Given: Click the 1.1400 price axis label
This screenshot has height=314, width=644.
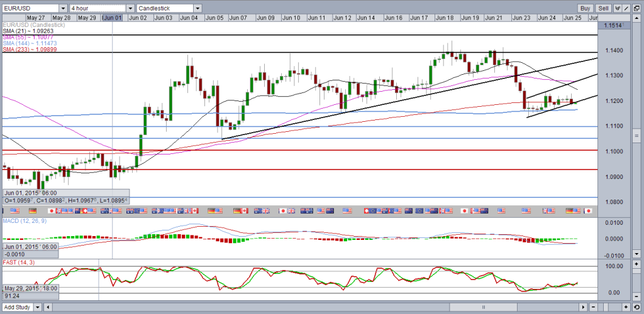Looking at the screenshot, I should 614,50.
